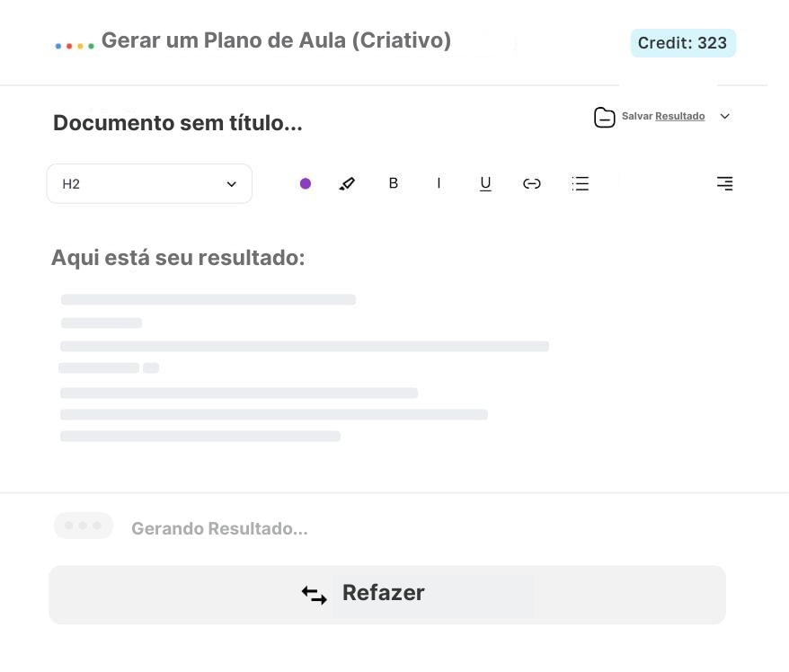Apply purple text color swatch
The image size is (789, 672).
(306, 183)
